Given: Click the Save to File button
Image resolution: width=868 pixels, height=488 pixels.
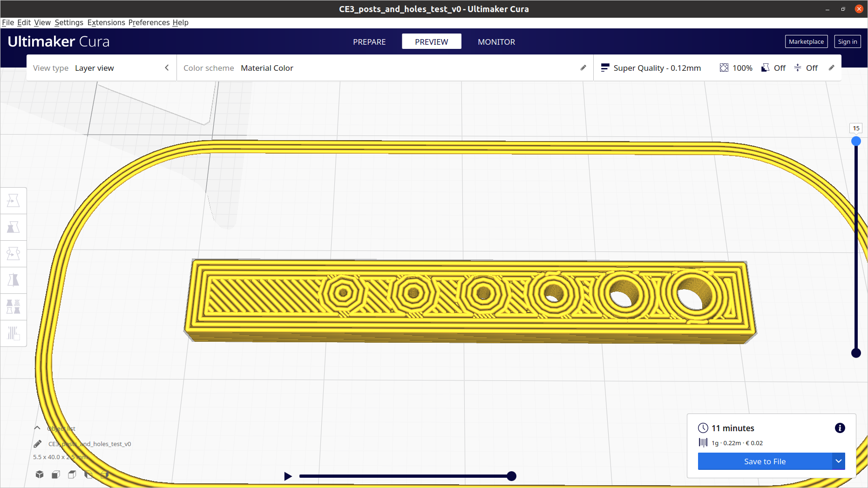Looking at the screenshot, I should 765,461.
